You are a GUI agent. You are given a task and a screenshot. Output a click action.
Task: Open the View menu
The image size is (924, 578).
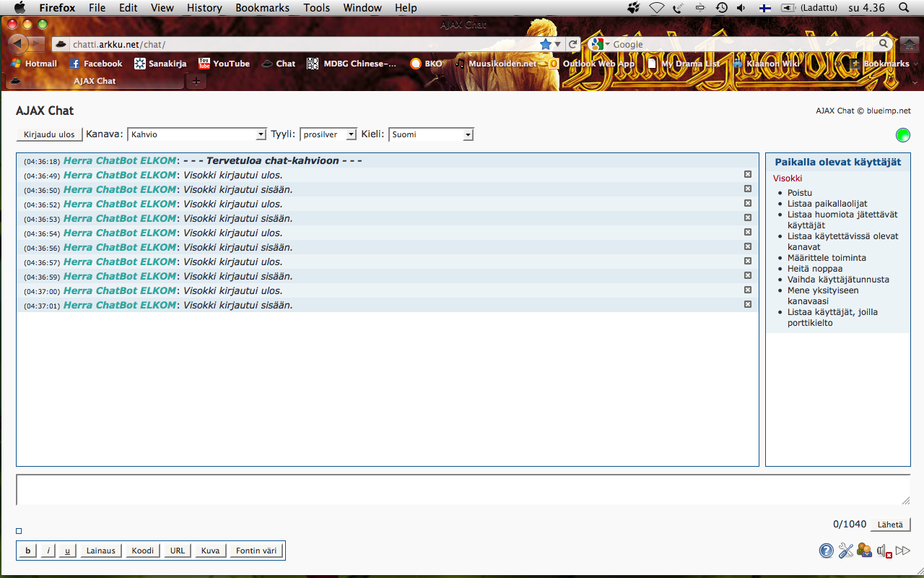coord(162,8)
